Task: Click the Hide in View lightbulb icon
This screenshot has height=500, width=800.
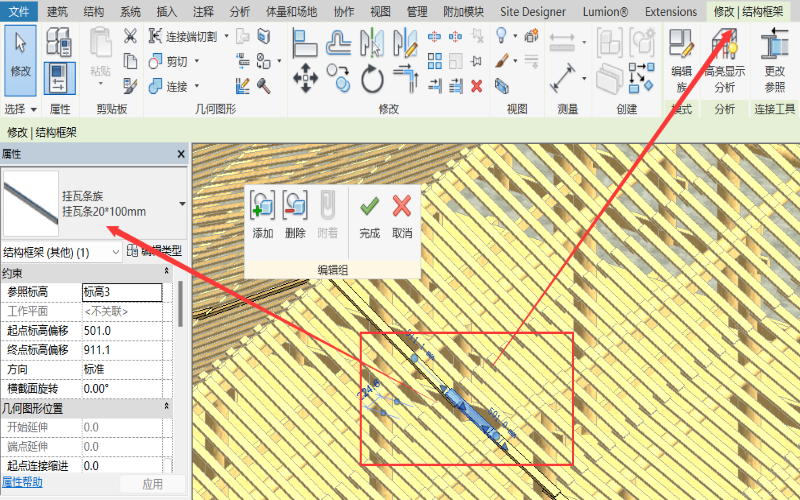Action: (502, 36)
